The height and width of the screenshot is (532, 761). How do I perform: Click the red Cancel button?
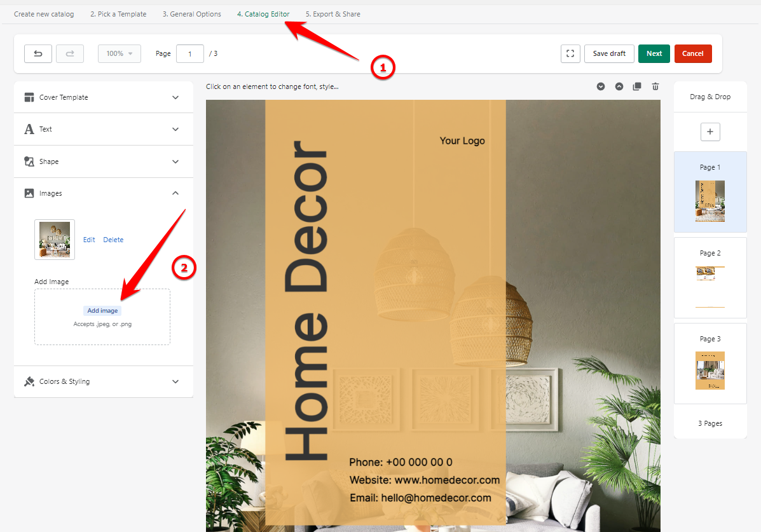[692, 53]
